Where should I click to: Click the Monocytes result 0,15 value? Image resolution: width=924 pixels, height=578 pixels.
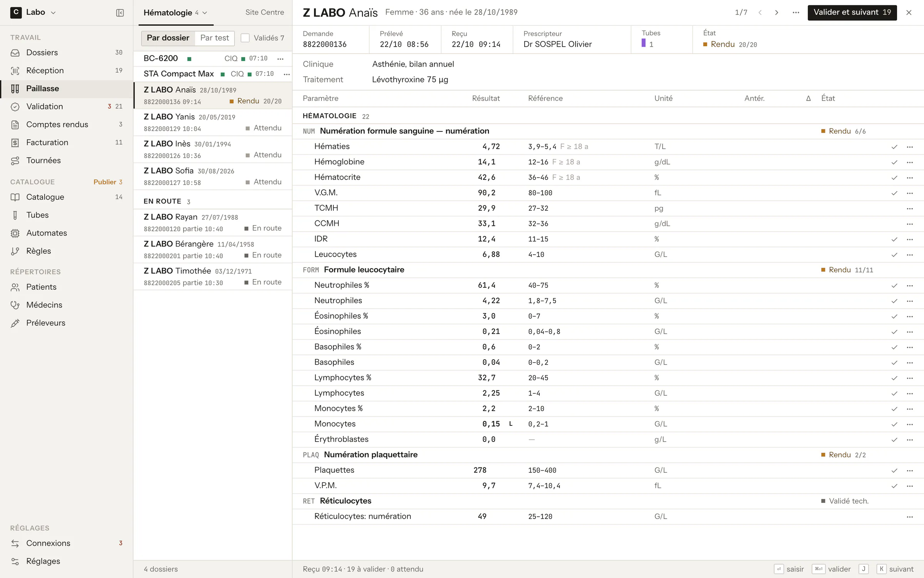491,424
